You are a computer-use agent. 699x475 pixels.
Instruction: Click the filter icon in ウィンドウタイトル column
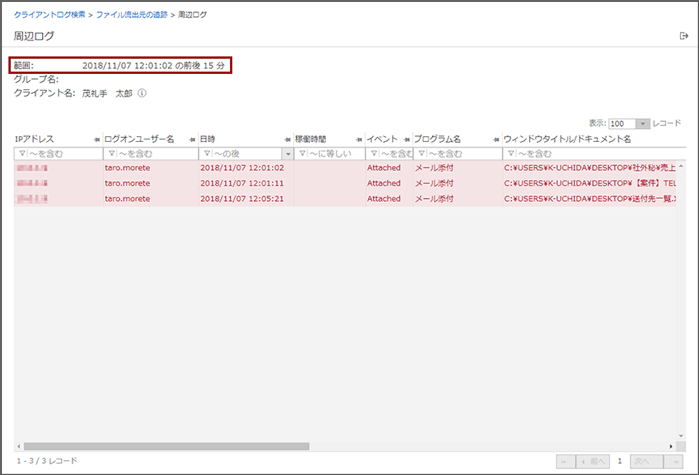pyautogui.click(x=510, y=154)
